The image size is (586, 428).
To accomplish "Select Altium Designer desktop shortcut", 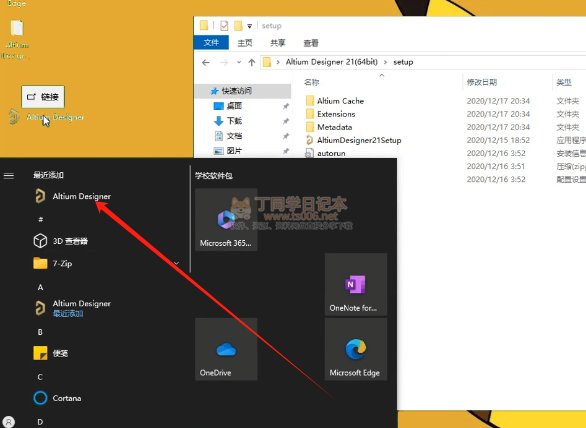I will point(47,117).
